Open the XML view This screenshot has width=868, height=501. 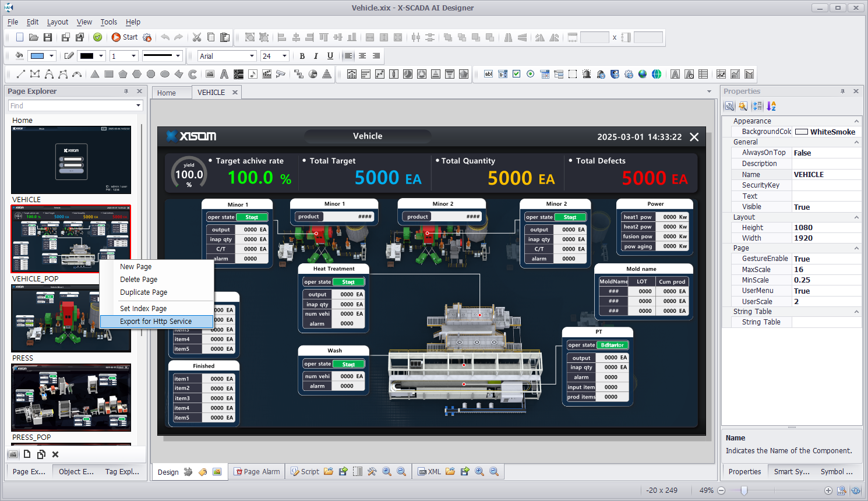tap(429, 472)
